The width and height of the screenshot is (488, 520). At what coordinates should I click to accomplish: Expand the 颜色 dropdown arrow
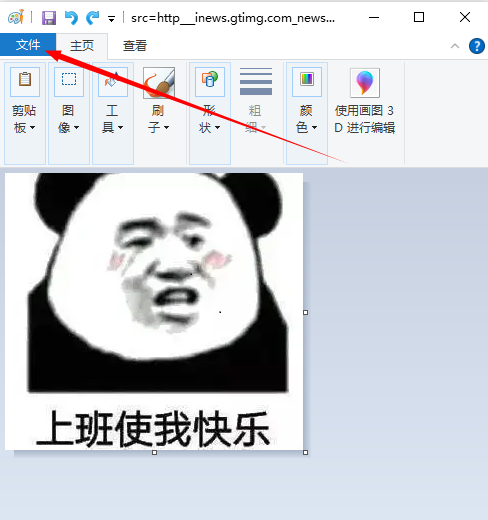(314, 128)
